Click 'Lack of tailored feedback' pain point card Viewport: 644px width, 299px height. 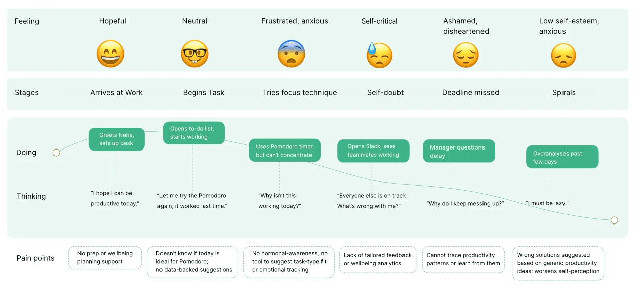[377, 259]
